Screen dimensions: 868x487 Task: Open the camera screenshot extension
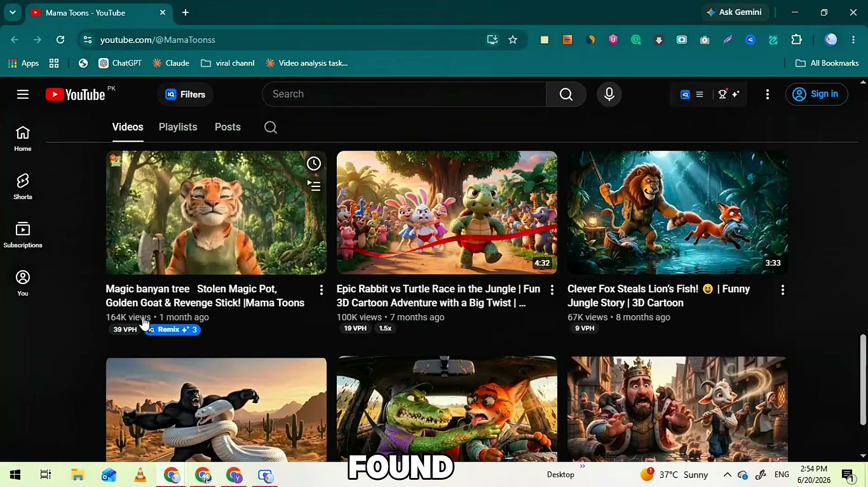pos(704,40)
